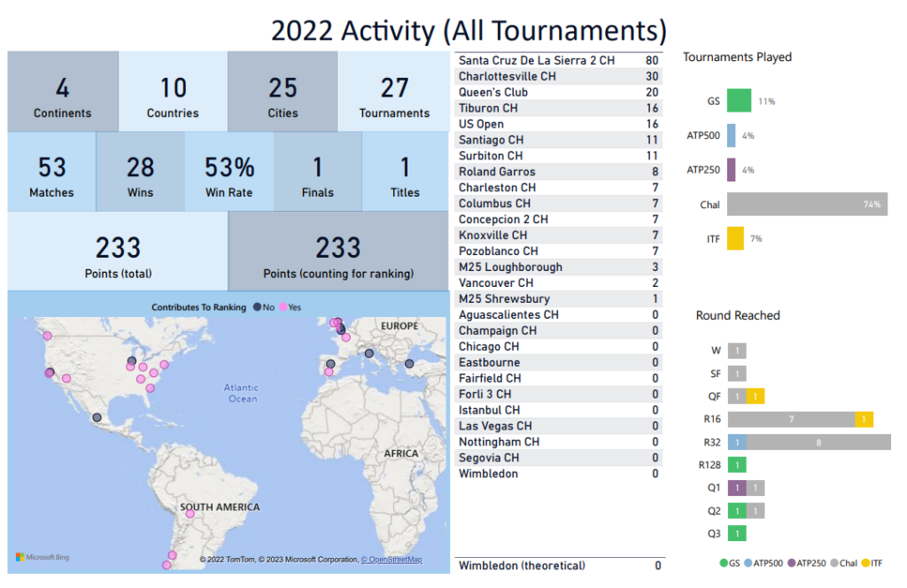Select the yellow ITF 7% bar
Screen dimensions: 907x588
pyautogui.click(x=735, y=239)
